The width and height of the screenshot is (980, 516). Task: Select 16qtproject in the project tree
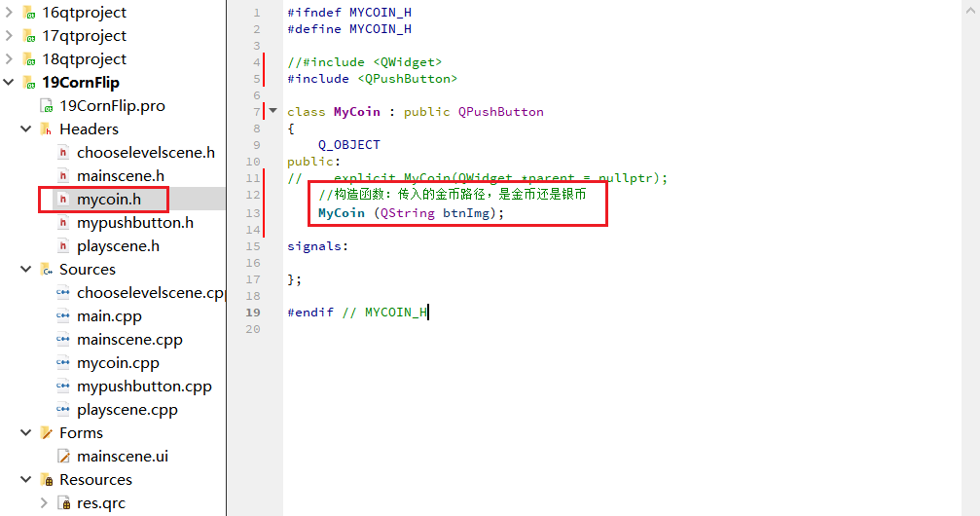pos(84,13)
